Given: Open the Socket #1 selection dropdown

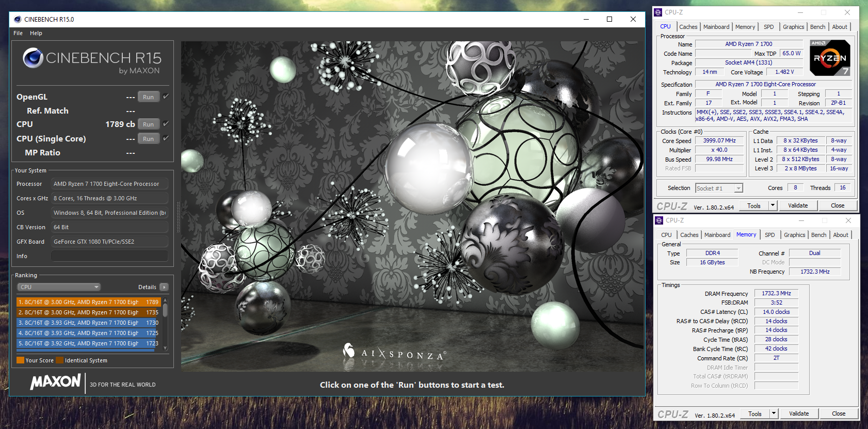Looking at the screenshot, I should pos(719,188).
